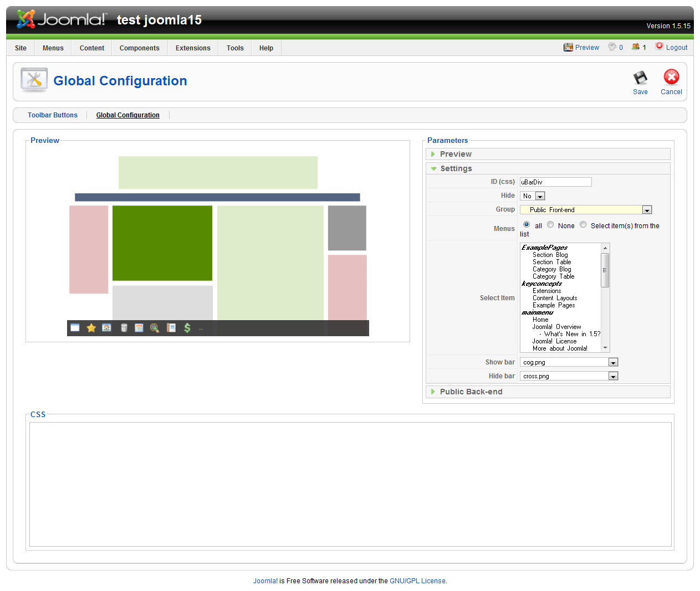Expand the Preview parameters pane
The height and width of the screenshot is (591, 700).
click(548, 154)
